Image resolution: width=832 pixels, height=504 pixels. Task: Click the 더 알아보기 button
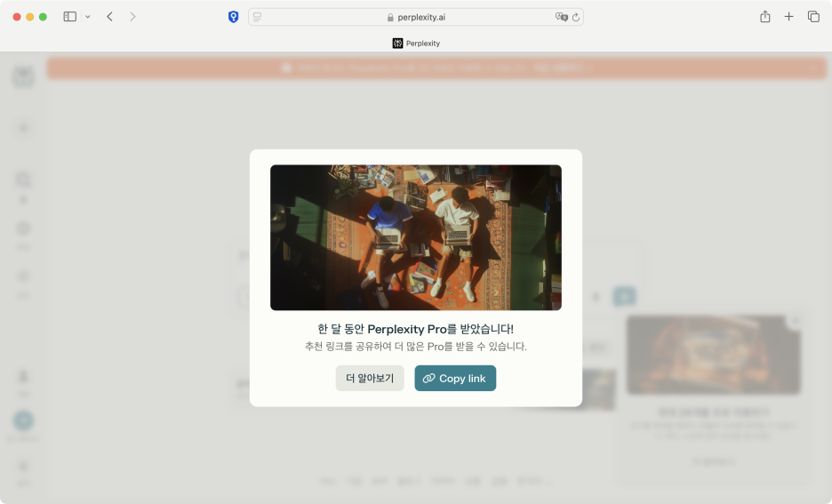coord(370,379)
